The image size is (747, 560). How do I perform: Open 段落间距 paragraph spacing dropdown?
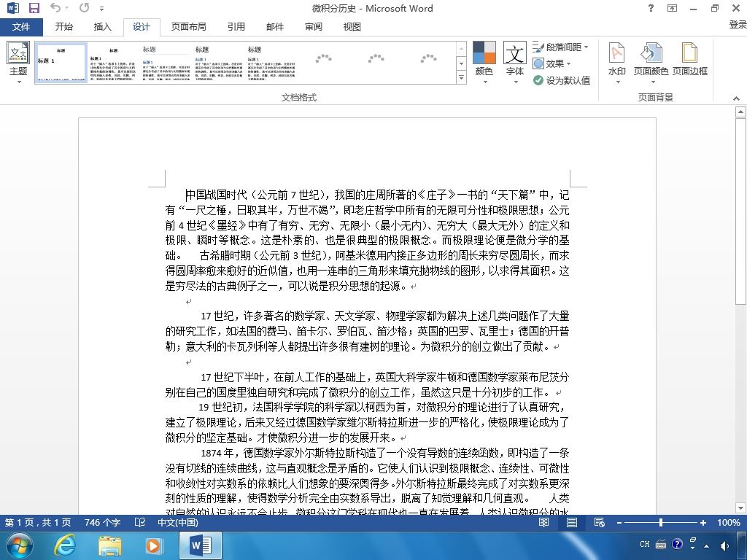coord(561,47)
